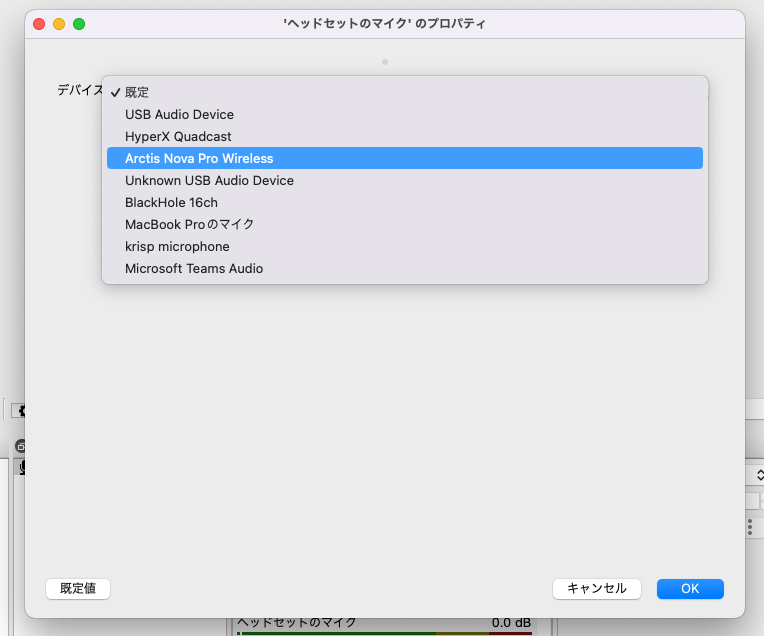This screenshot has width=764, height=636.
Task: Choose USB Audio Device from list
Action: (404, 114)
